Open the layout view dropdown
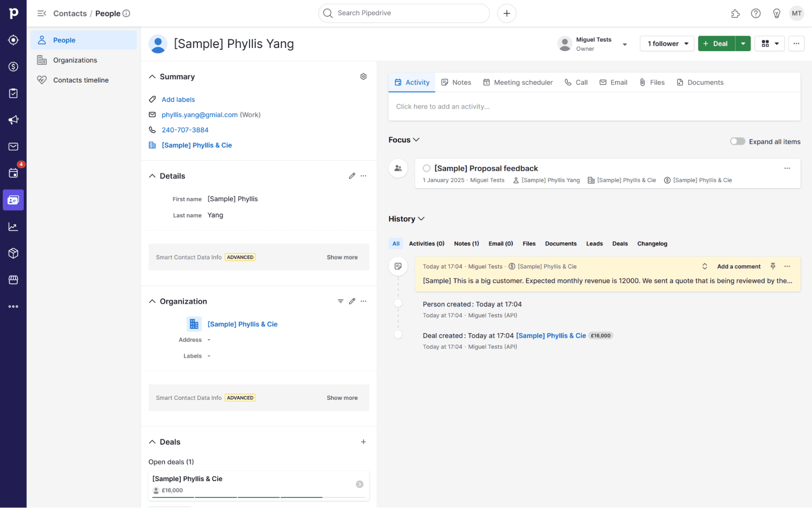This screenshot has width=812, height=508. tap(769, 43)
